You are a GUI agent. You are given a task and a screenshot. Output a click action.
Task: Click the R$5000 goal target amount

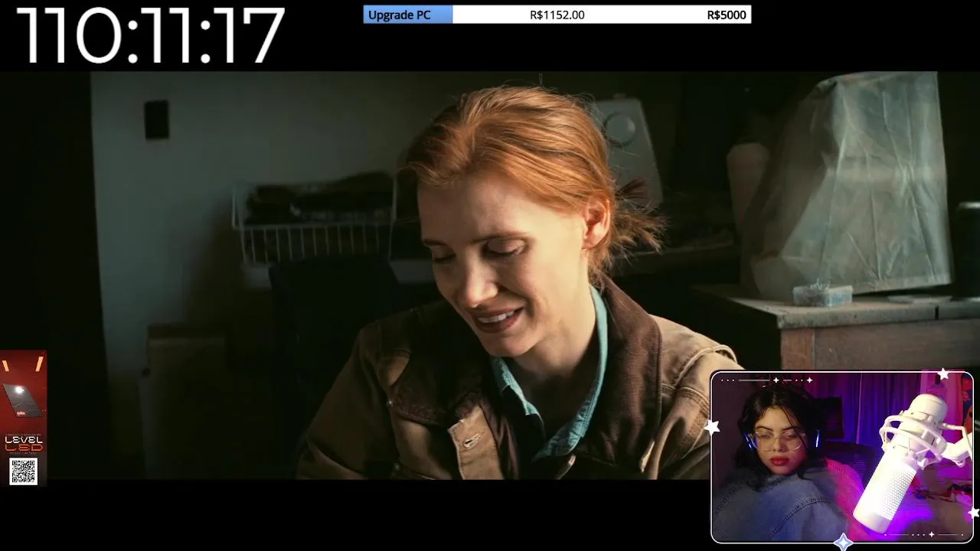[x=726, y=15]
